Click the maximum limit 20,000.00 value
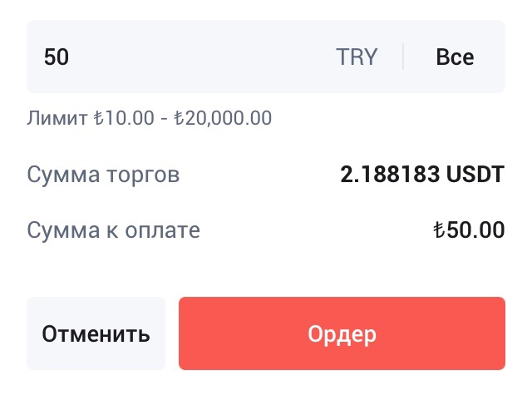532x395 pixels. click(229, 118)
